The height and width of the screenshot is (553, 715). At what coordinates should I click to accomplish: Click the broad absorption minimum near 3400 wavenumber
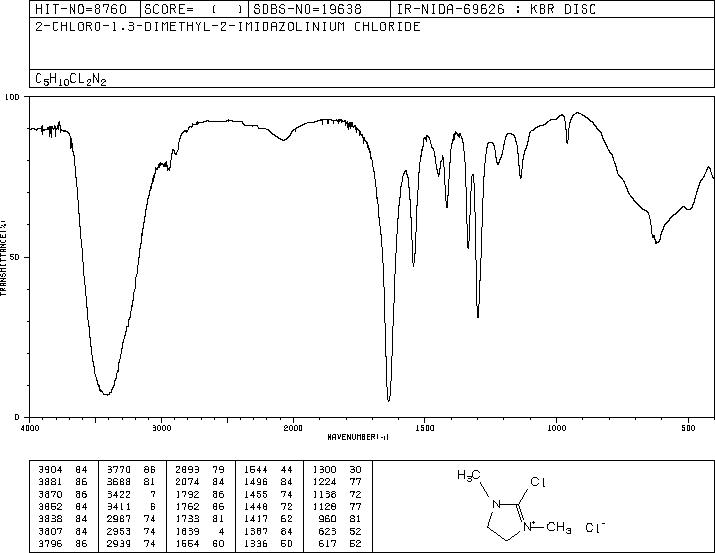pyautogui.click(x=106, y=394)
